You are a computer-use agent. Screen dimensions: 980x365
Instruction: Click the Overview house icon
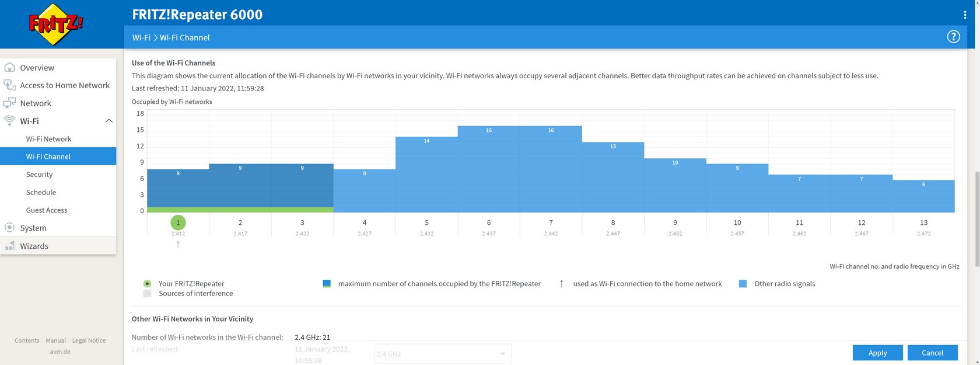click(x=9, y=67)
